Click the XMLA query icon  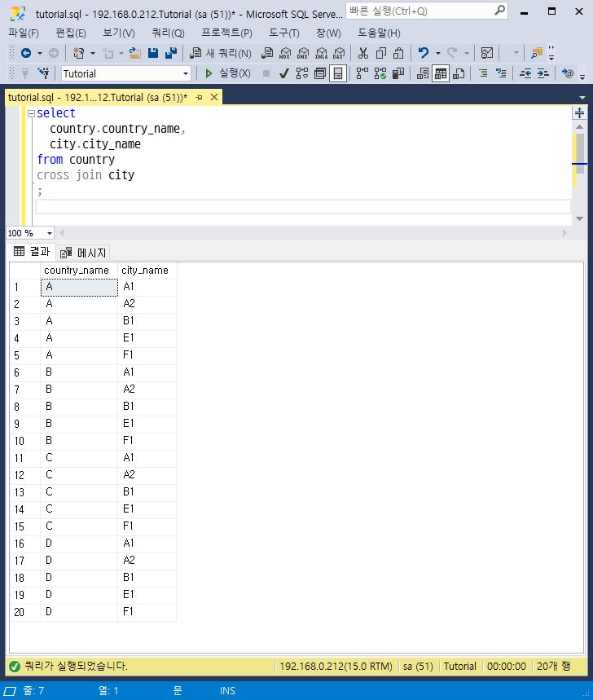[x=321, y=53]
